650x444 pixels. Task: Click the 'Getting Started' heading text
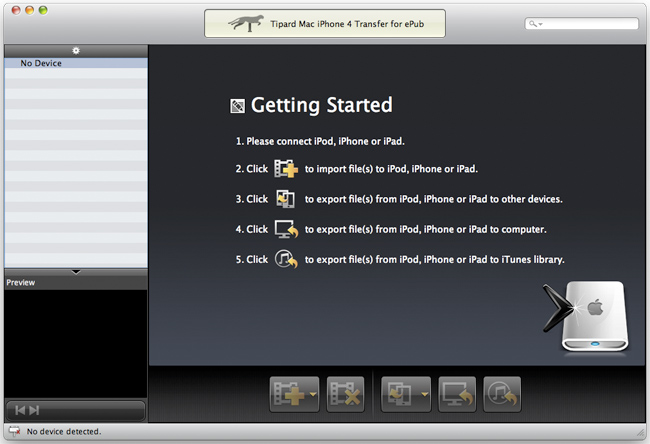322,105
